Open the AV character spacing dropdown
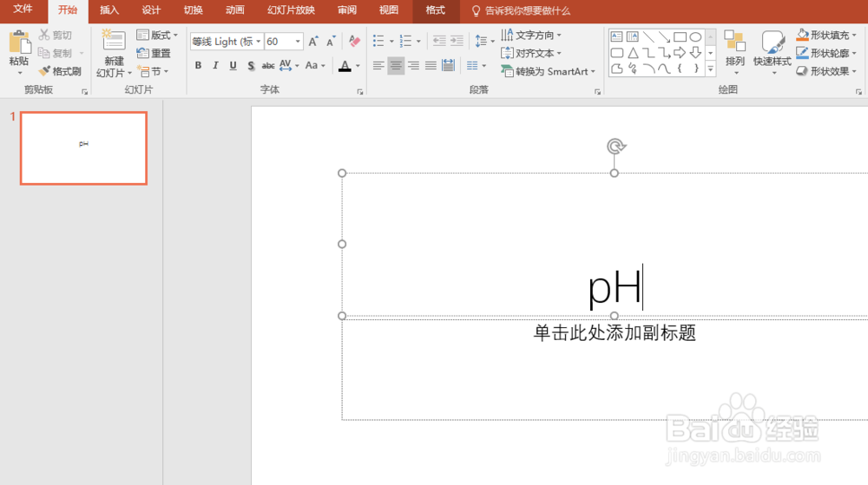 [x=289, y=65]
